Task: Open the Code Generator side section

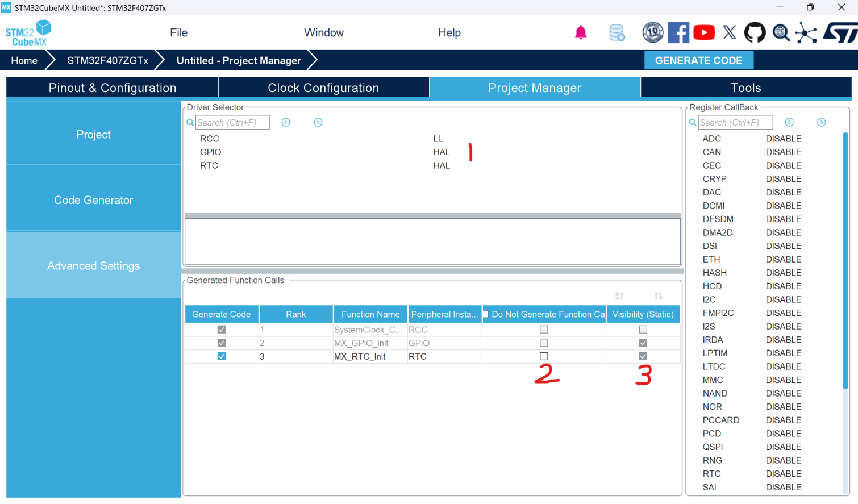Action: (x=94, y=200)
